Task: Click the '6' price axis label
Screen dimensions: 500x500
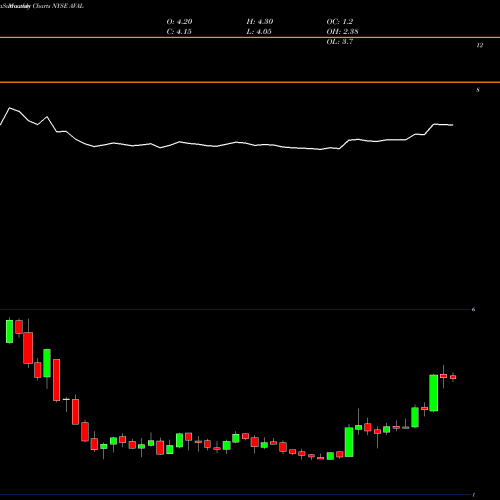Action: (473, 309)
